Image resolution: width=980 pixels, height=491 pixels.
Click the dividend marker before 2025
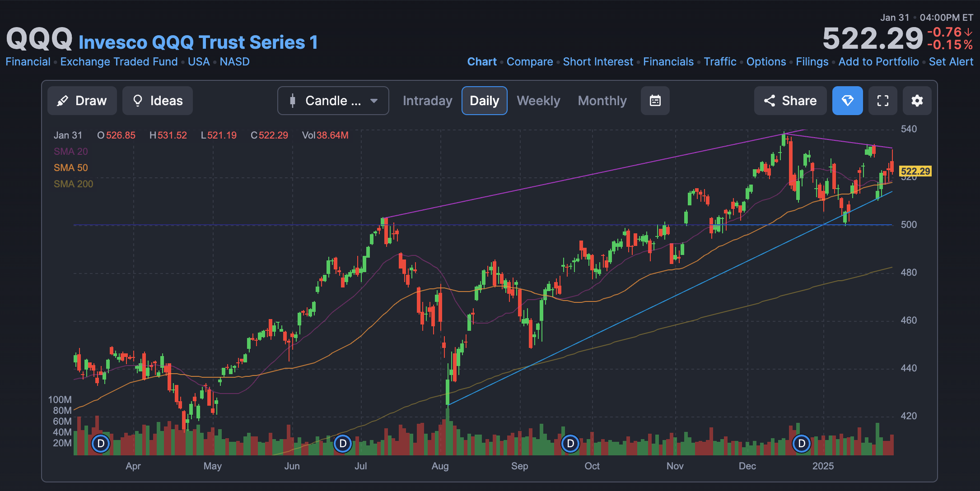(802, 444)
